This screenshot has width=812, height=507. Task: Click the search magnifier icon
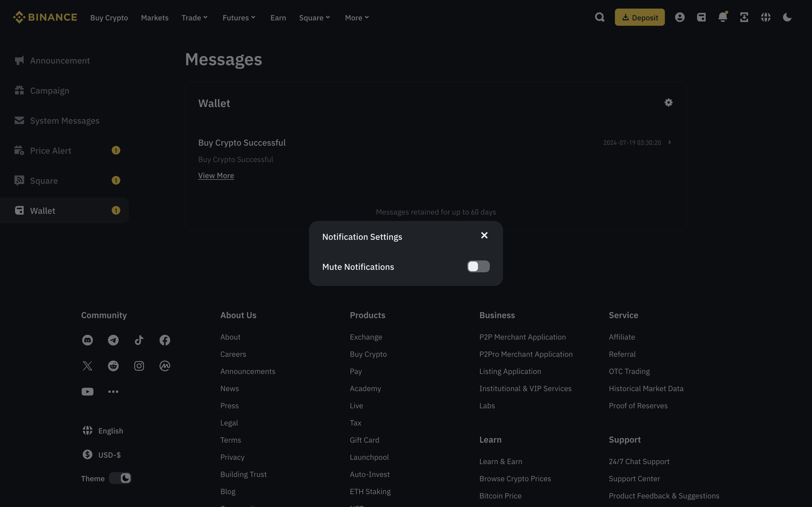tap(600, 17)
